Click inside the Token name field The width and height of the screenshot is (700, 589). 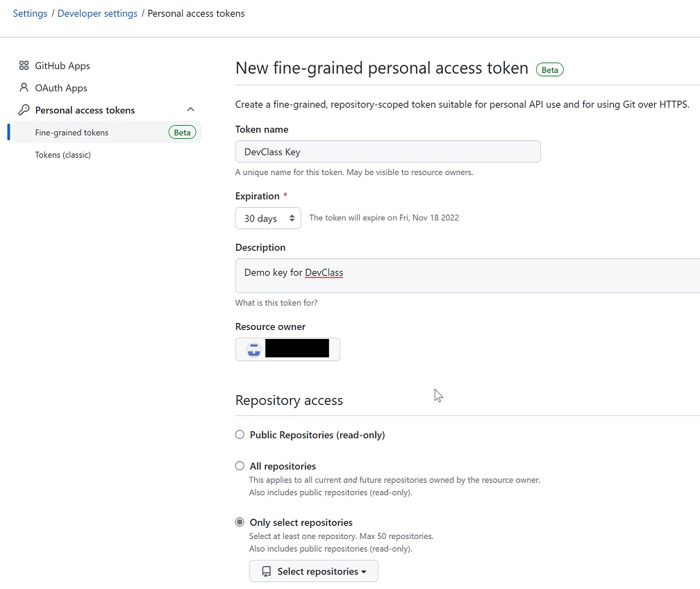click(387, 151)
